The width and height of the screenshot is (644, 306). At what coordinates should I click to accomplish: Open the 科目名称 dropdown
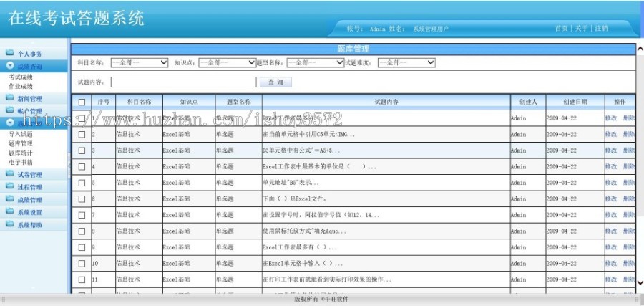click(140, 62)
